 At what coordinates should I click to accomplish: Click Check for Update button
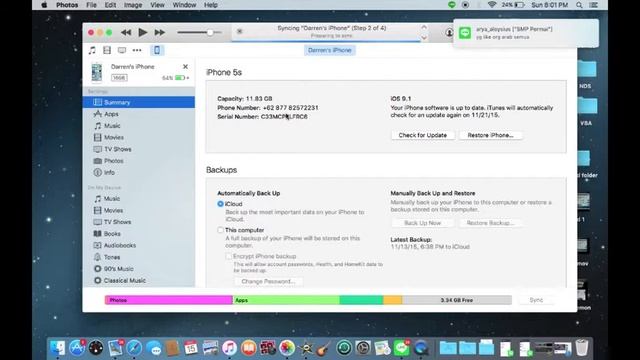tap(422, 135)
